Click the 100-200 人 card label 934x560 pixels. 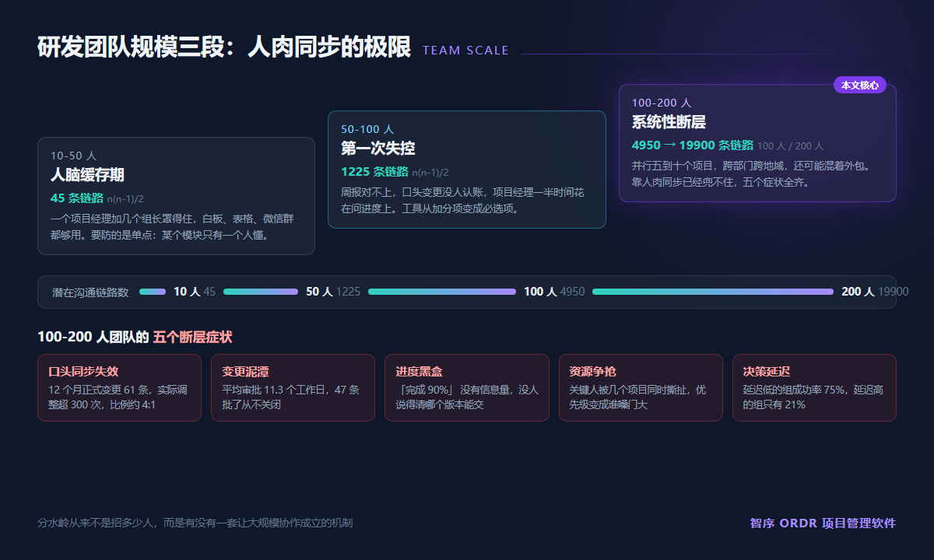coord(662,103)
